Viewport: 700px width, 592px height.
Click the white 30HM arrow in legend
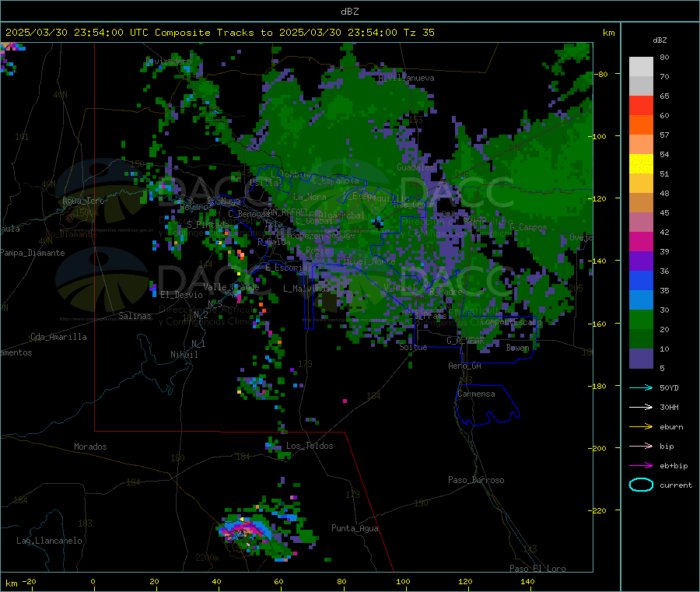pos(641,407)
